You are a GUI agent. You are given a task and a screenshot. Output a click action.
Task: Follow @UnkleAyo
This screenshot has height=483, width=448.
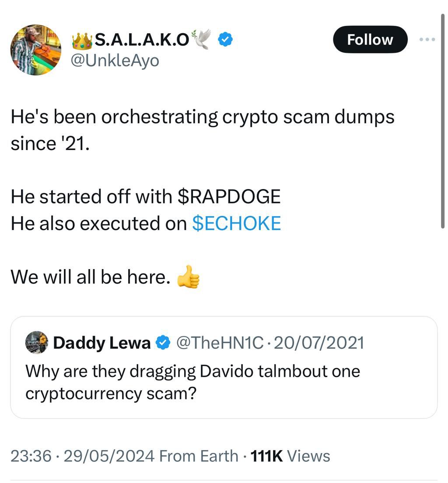[370, 39]
